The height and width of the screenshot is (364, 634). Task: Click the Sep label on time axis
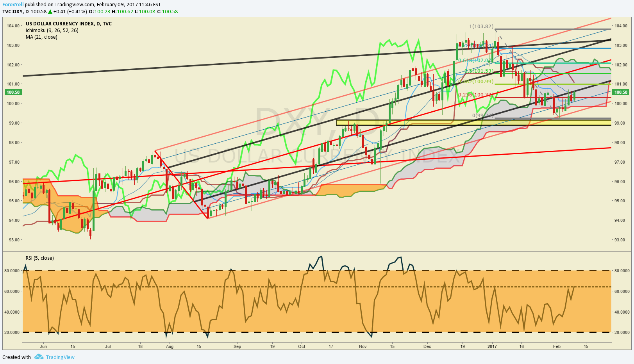237,346
